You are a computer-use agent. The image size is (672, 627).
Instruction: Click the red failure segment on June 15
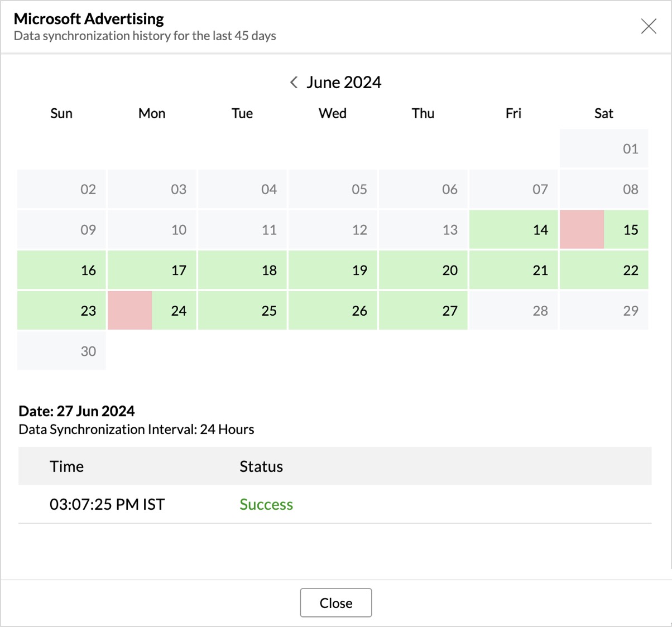pos(582,229)
